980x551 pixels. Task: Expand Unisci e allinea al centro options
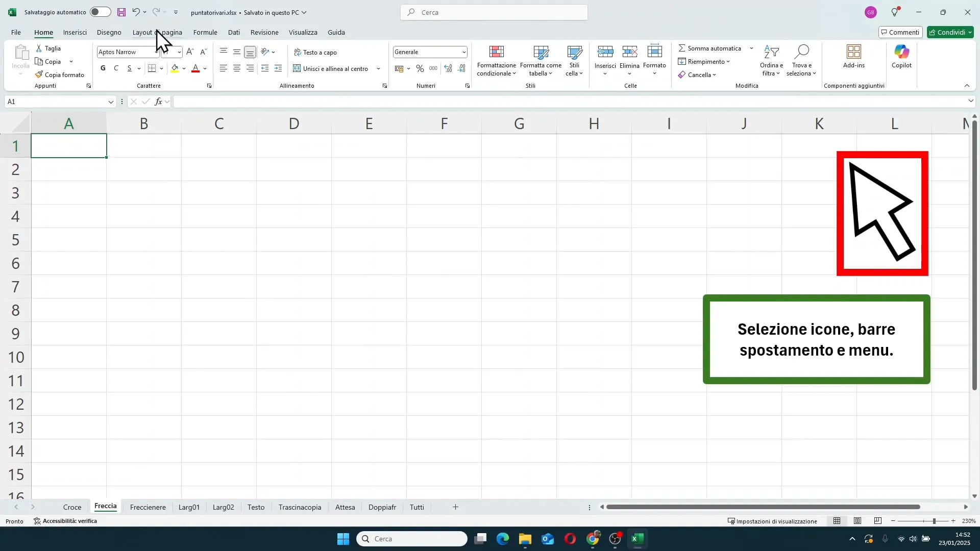click(378, 68)
